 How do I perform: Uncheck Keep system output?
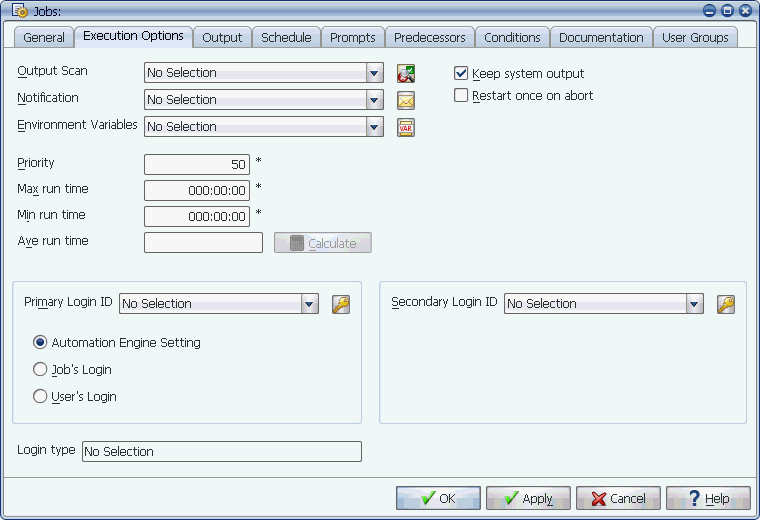point(460,73)
